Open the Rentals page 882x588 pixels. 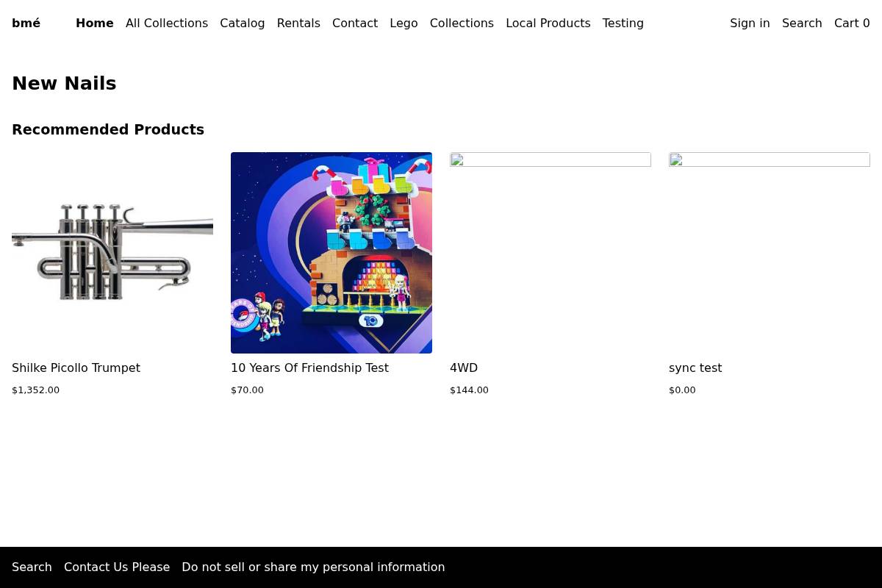(298, 23)
